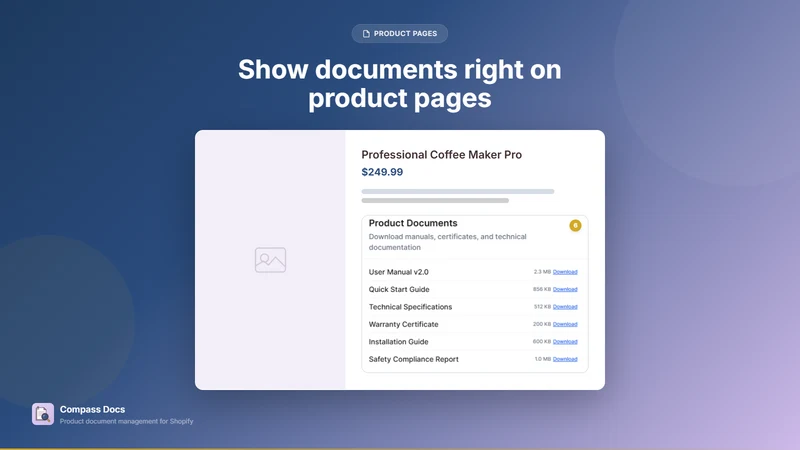Download the Warranty Certificate file
The image size is (800, 450).
pyautogui.click(x=565, y=324)
